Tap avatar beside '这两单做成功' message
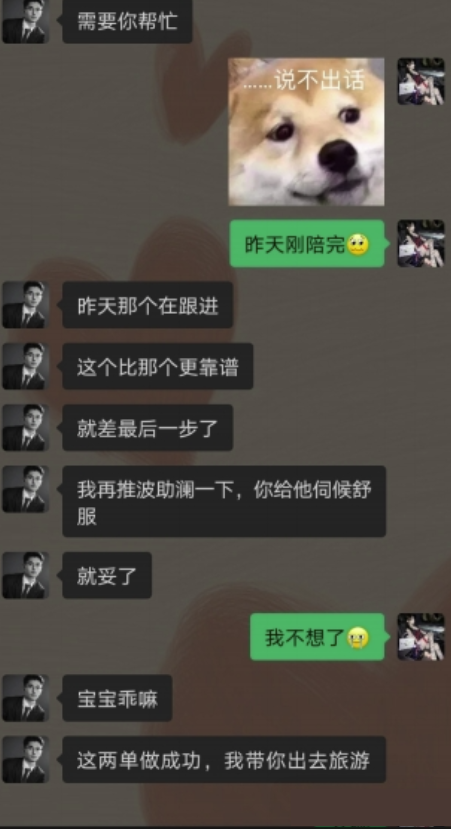451x829 pixels. click(26, 759)
